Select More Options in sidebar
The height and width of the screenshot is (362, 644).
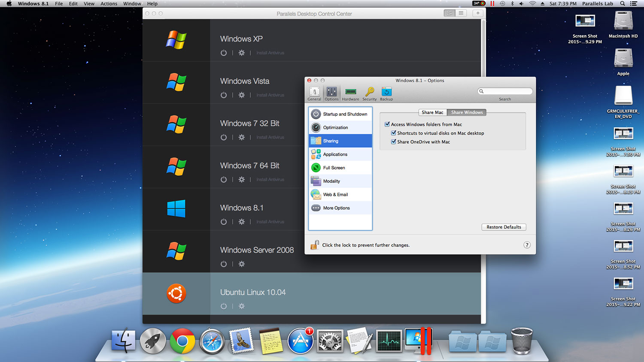[x=340, y=208]
